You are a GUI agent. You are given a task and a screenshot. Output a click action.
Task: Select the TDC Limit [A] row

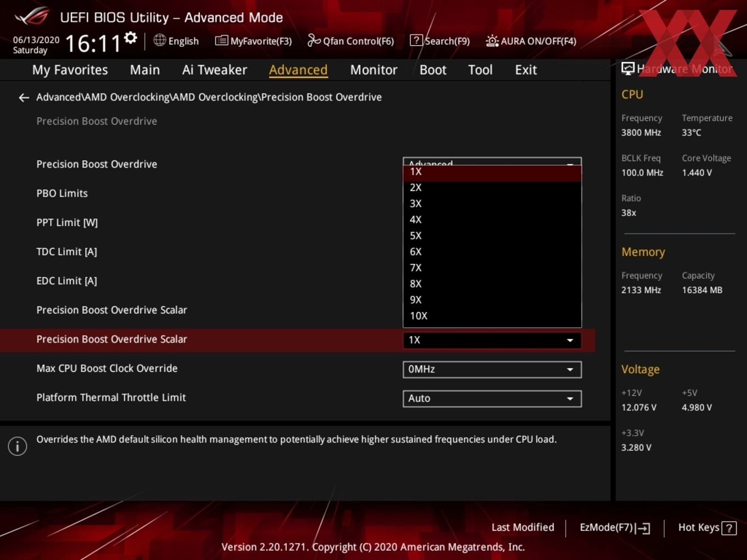click(66, 251)
